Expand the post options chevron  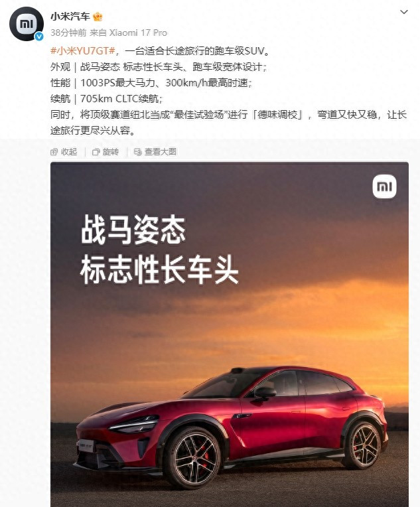(x=404, y=13)
